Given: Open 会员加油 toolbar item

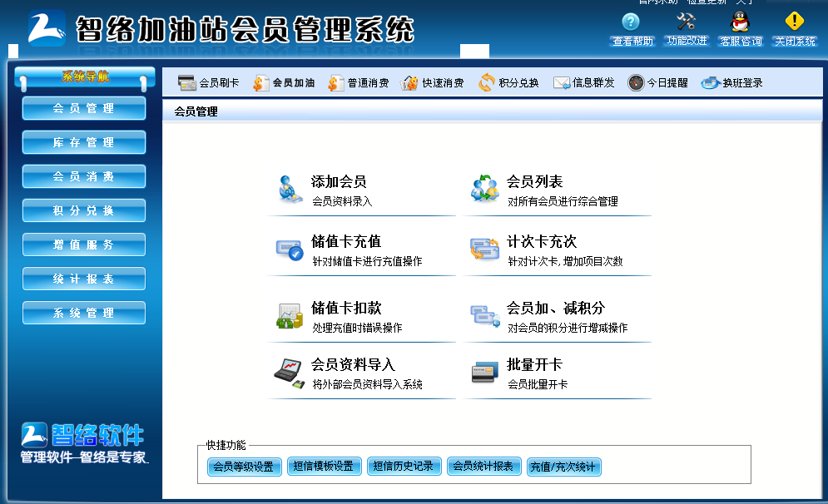Looking at the screenshot, I should (x=284, y=83).
